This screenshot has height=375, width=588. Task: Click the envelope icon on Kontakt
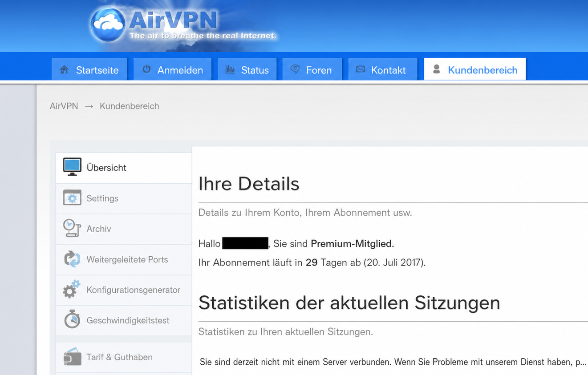(x=361, y=69)
